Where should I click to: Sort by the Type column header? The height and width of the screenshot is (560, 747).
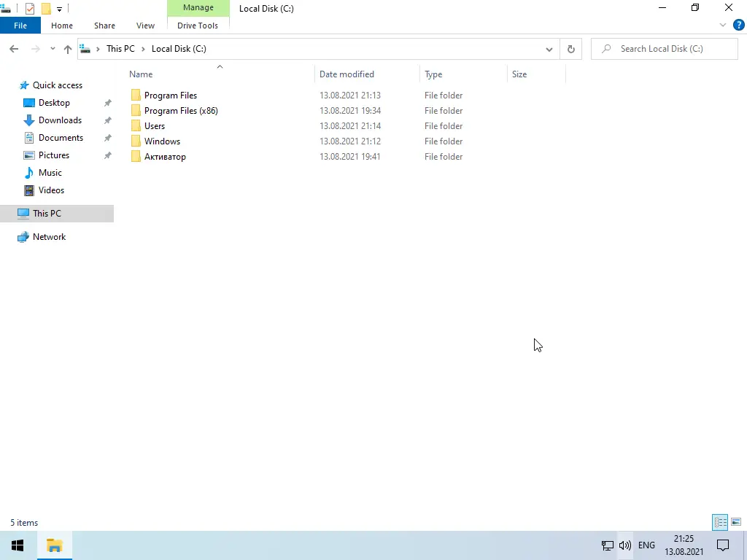(463, 74)
